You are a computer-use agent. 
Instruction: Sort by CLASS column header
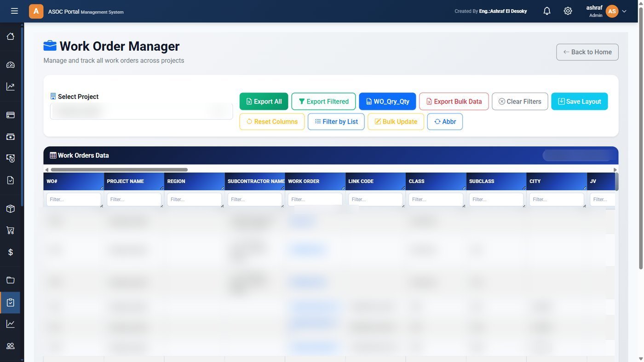[436, 181]
